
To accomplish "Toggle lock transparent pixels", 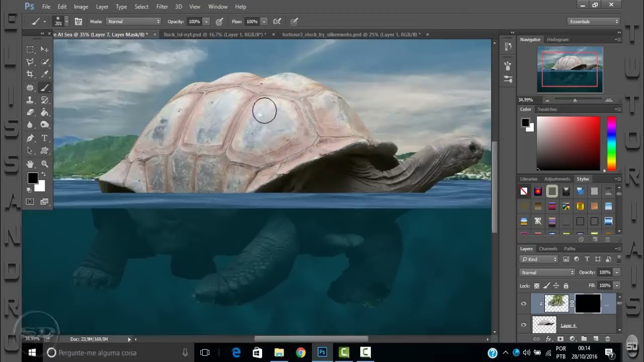I will [537, 286].
